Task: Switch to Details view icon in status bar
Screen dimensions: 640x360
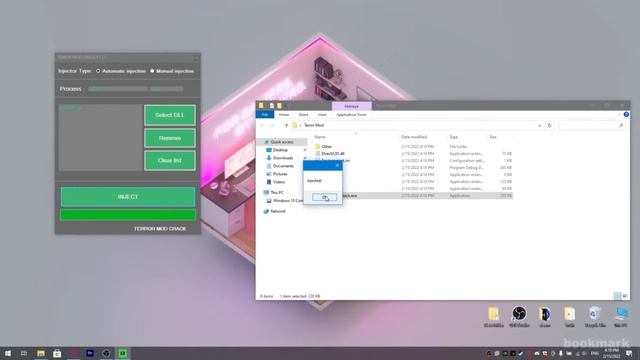Action: click(x=618, y=296)
